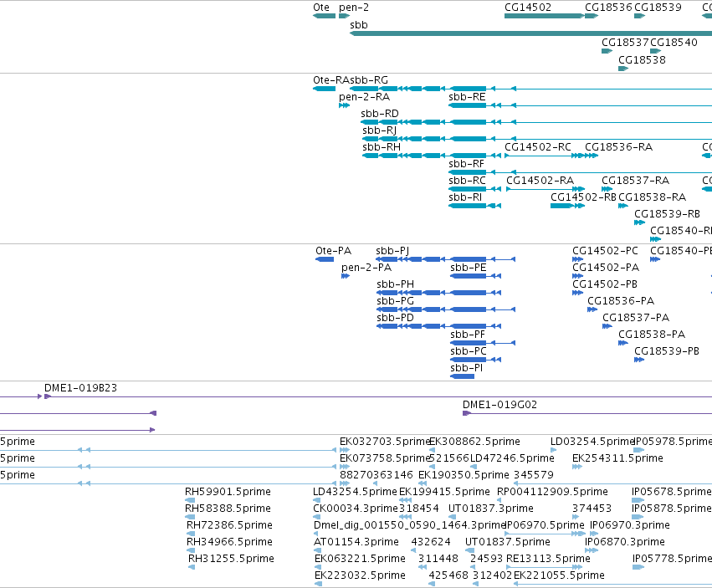
Task: Click the CG18539-PB protein label
Action: (667, 351)
